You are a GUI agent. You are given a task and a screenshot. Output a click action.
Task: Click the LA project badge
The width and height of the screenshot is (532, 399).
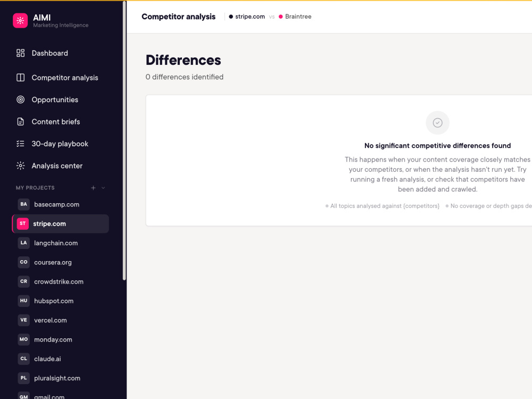point(23,243)
